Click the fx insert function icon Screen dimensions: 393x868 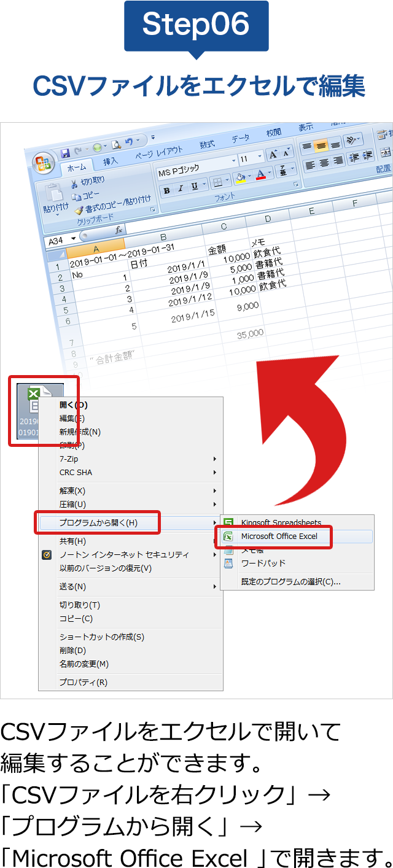pos(119,230)
